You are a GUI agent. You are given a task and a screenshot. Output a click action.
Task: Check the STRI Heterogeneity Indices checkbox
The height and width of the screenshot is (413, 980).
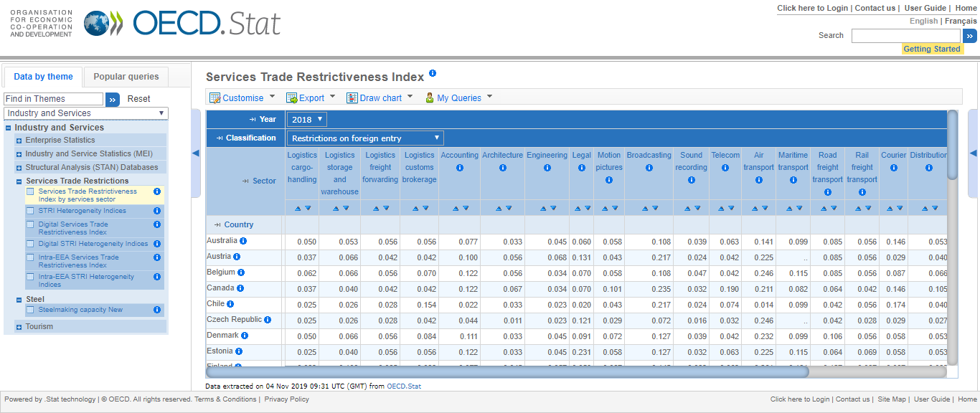point(30,211)
